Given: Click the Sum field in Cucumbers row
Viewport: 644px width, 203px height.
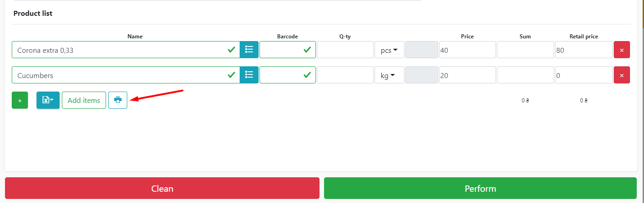Looking at the screenshot, I should (525, 75).
